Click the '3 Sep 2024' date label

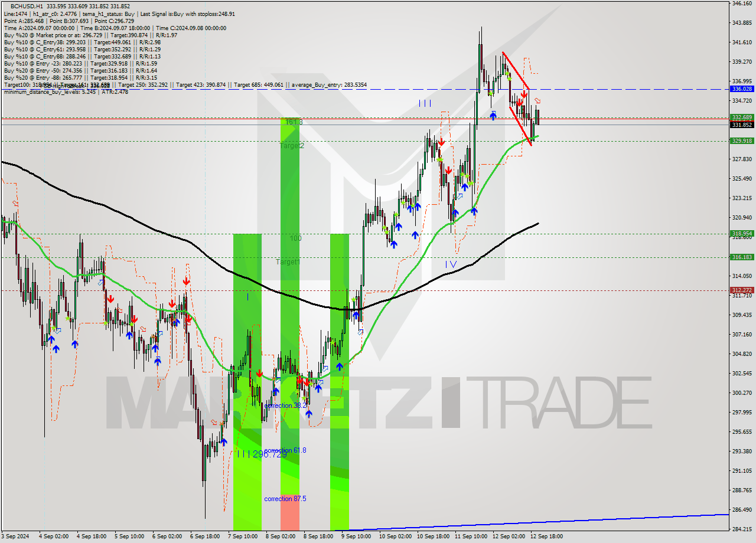15,537
